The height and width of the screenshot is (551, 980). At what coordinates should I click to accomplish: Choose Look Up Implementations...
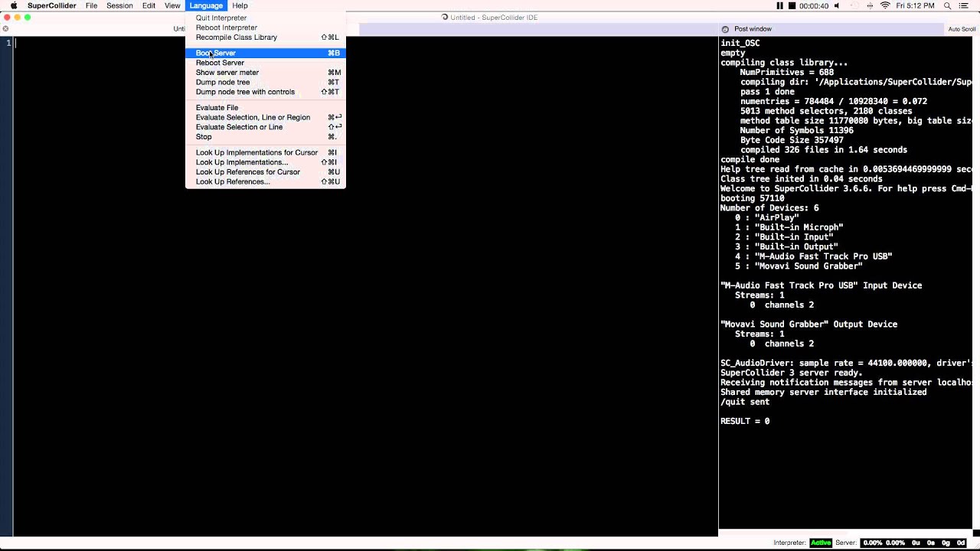pos(266,162)
